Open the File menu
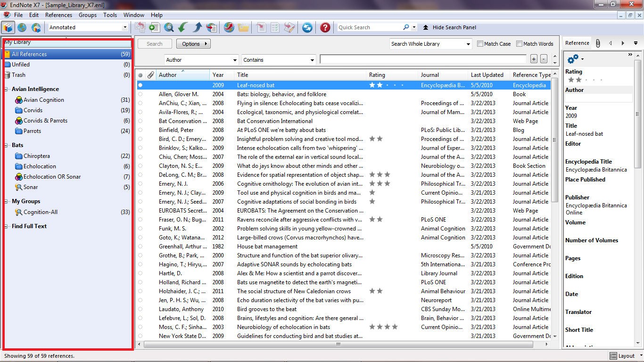This screenshot has width=644, height=362. pyautogui.click(x=18, y=15)
